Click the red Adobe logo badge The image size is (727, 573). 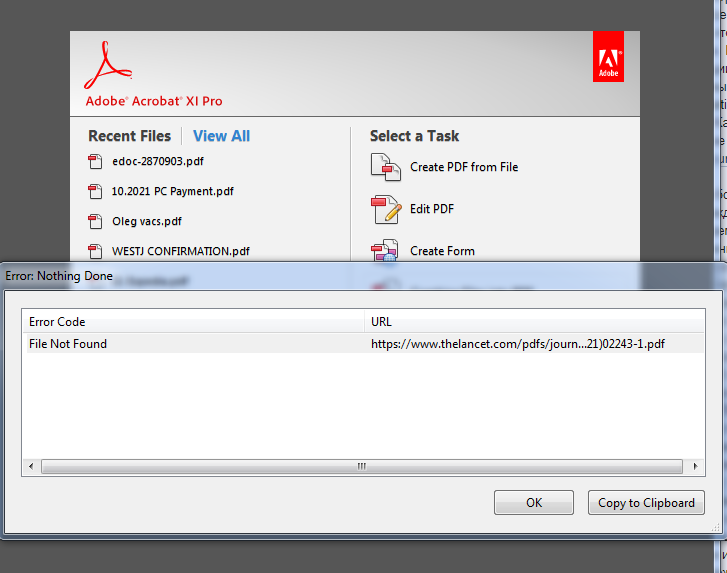pos(608,57)
